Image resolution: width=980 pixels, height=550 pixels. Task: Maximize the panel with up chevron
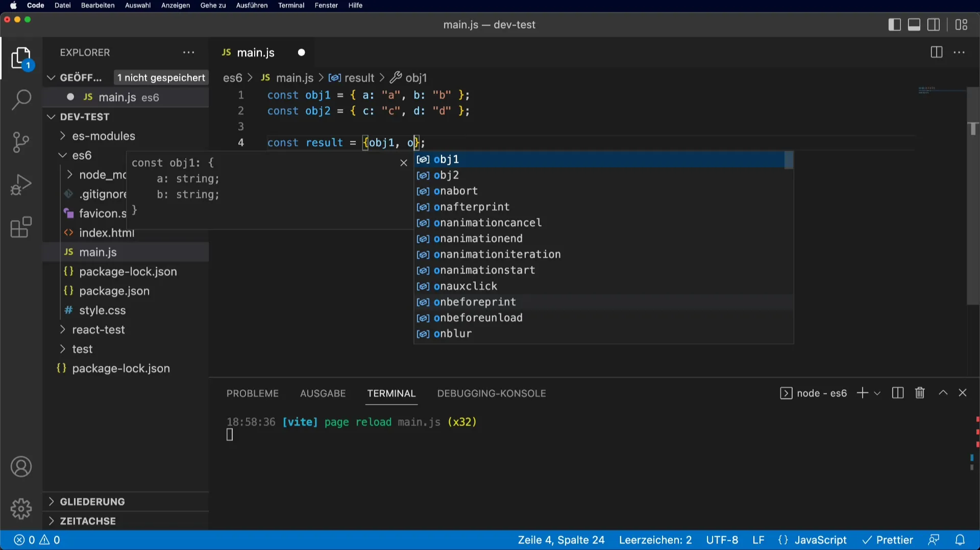pyautogui.click(x=943, y=393)
